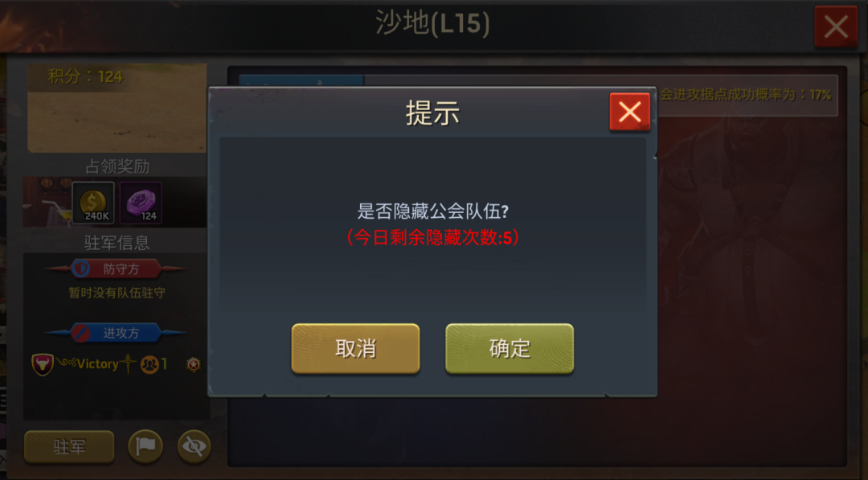Viewport: 868px width, 480px height.
Task: Toggle the crossed-eye hide team icon
Action: click(x=194, y=446)
